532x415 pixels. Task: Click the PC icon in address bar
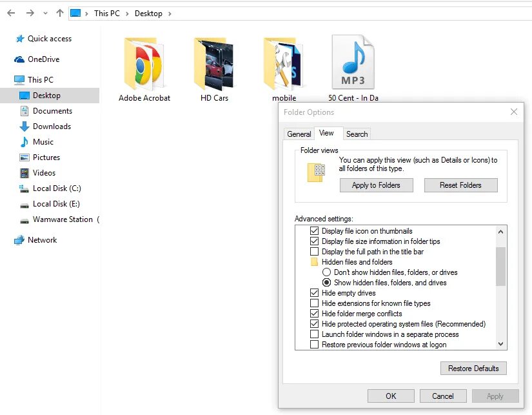point(75,14)
